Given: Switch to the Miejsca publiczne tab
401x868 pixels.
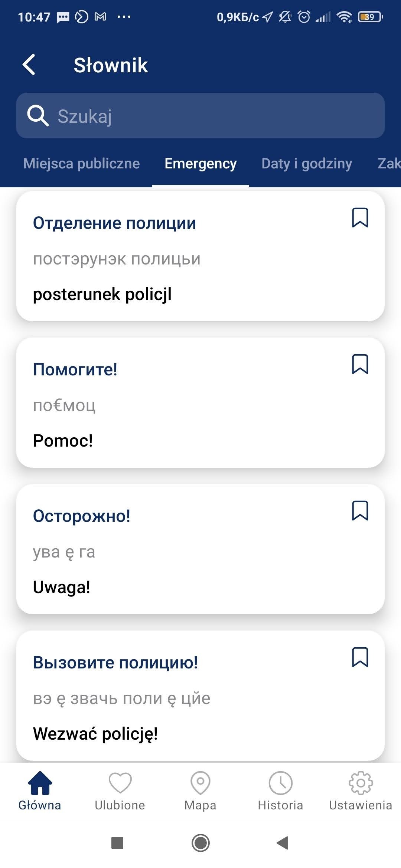Looking at the screenshot, I should [81, 164].
